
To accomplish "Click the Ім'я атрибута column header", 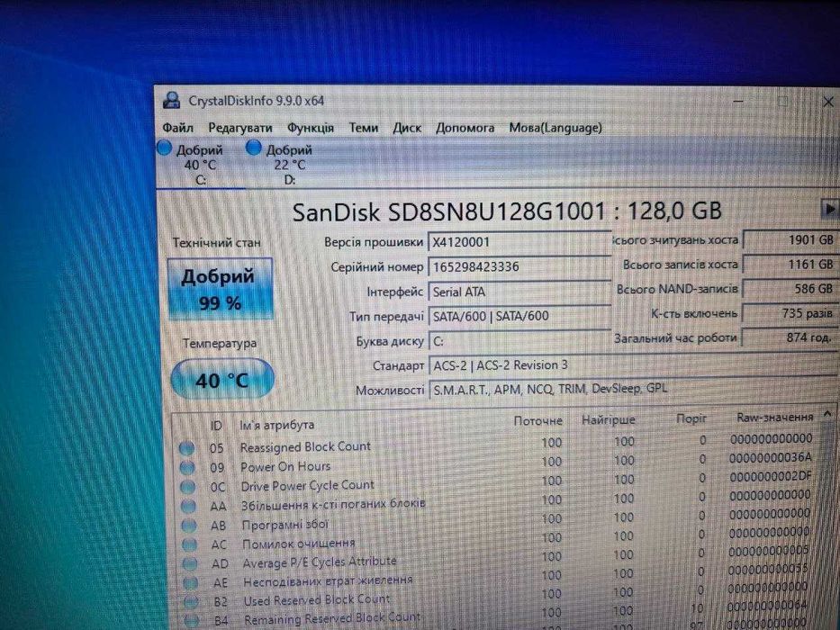I will [277, 425].
